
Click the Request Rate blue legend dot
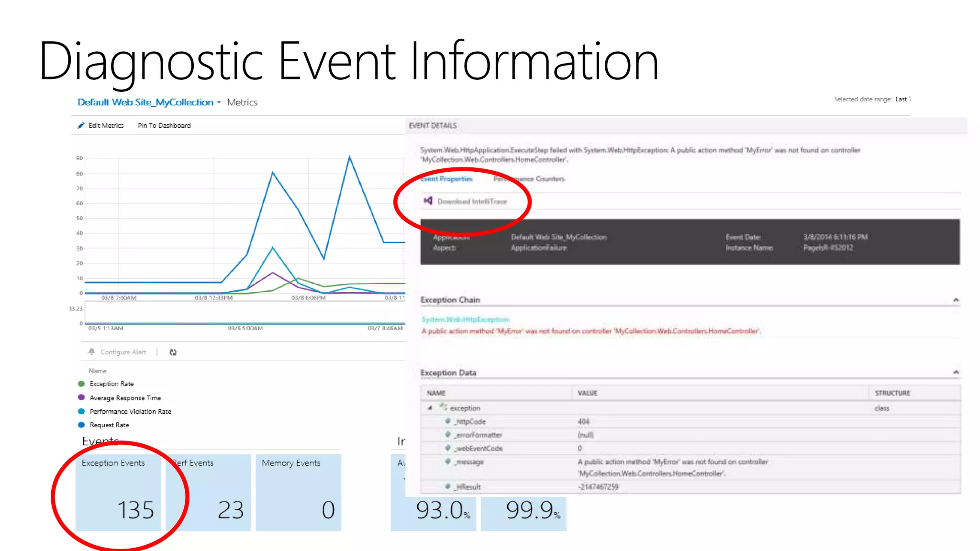point(81,425)
